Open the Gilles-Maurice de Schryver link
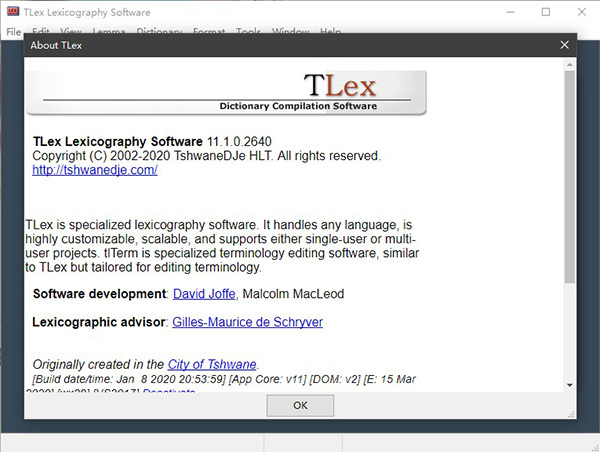 coord(247,322)
